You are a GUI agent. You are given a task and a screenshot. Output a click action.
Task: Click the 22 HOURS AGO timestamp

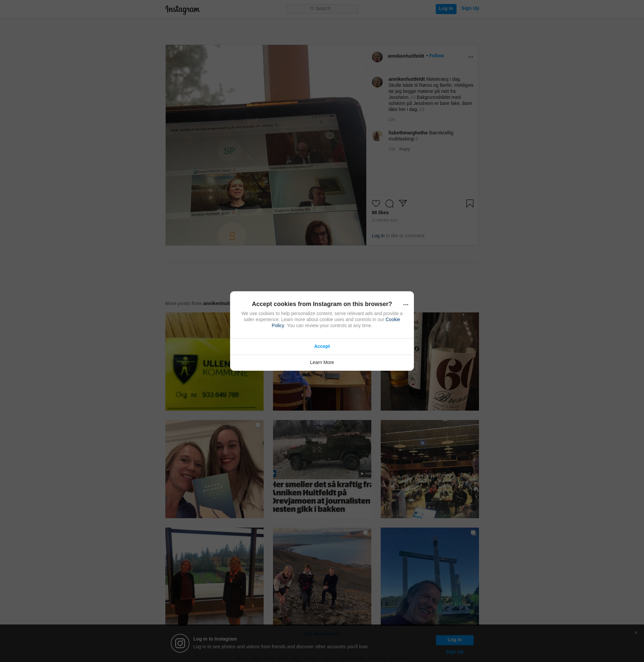[384, 220]
